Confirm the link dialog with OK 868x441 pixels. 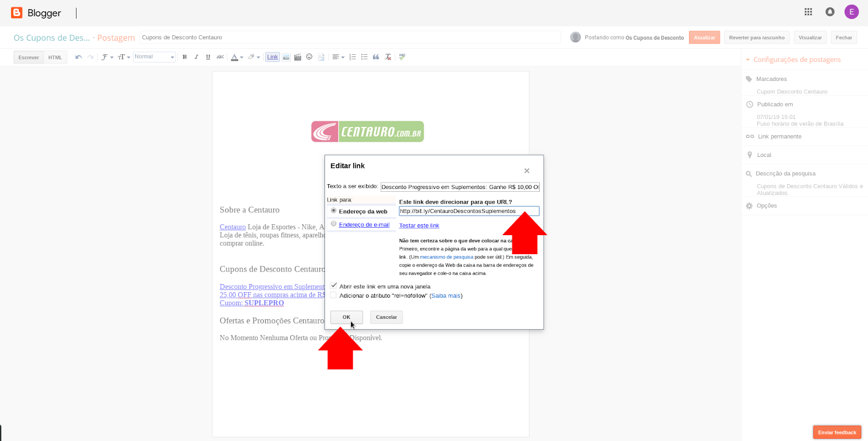[347, 317]
